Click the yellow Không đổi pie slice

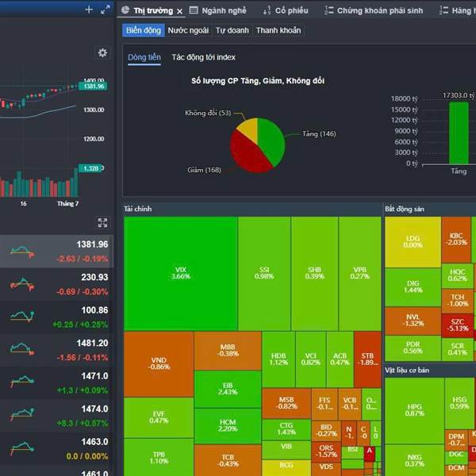click(249, 128)
